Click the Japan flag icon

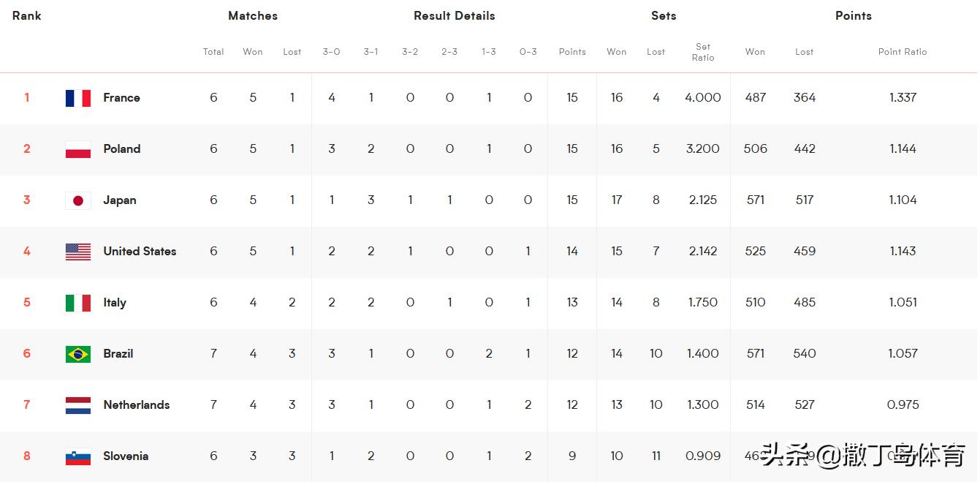point(78,200)
